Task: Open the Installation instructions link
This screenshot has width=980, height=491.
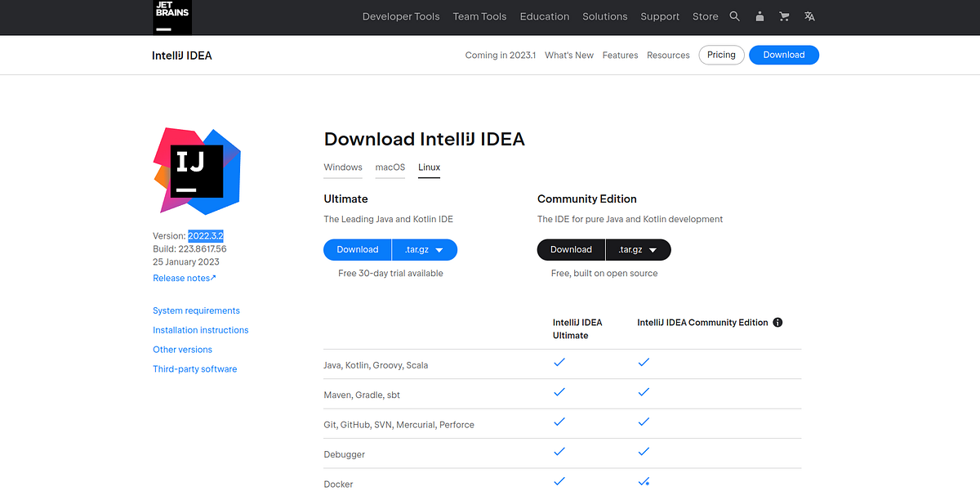Action: 200,329
